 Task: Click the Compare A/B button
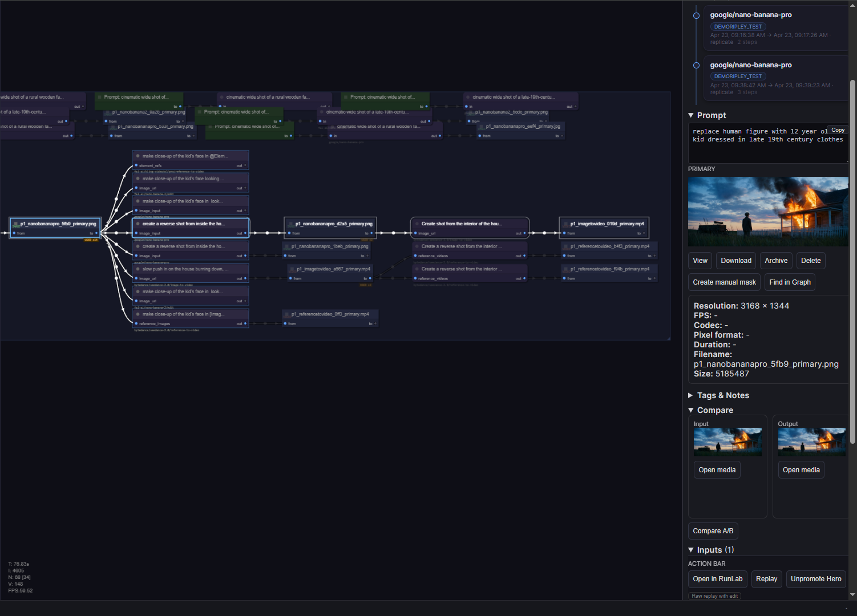(x=713, y=531)
